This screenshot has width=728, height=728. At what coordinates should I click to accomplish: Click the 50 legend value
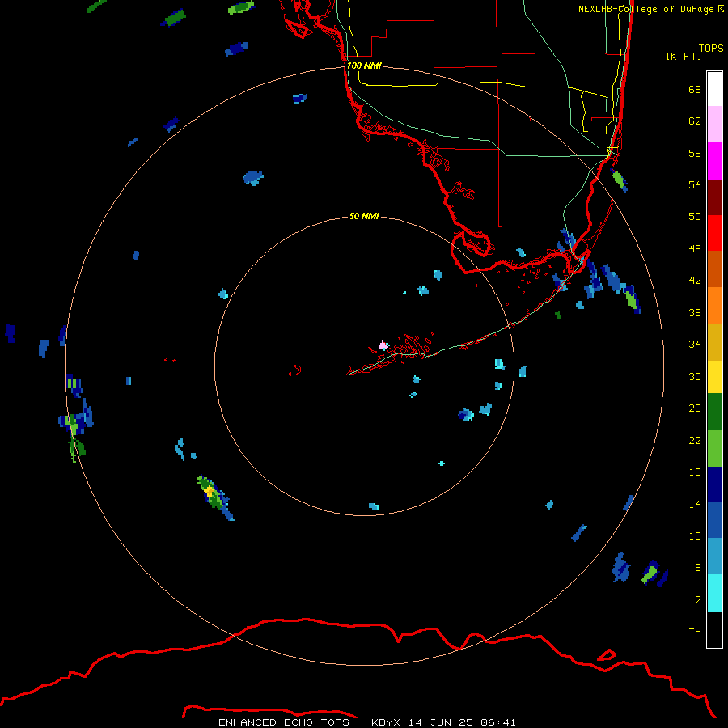point(695,217)
